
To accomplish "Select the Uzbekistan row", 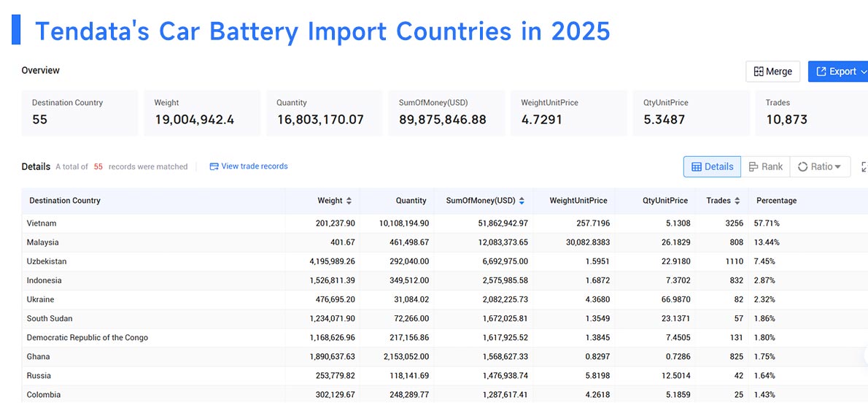I will click(445, 261).
